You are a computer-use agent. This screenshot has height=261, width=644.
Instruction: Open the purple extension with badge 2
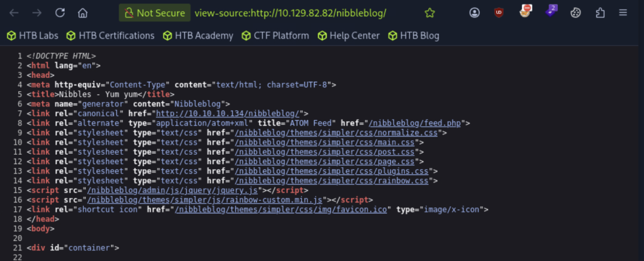pos(550,11)
